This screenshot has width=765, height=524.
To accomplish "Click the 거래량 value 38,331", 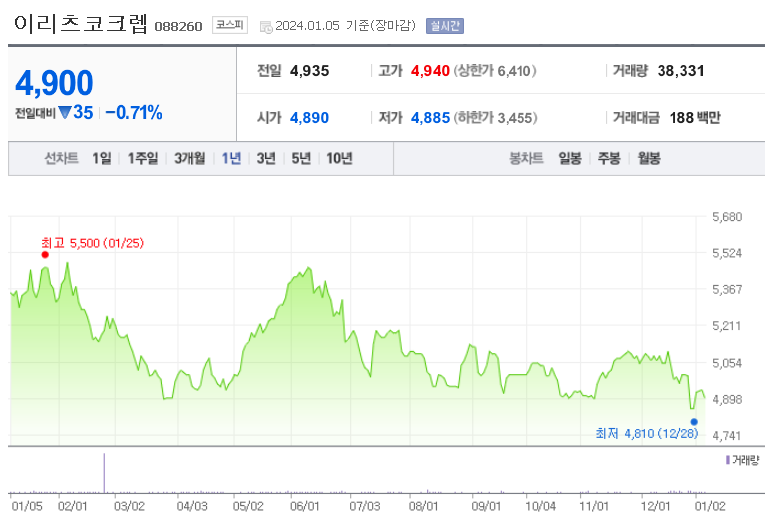I will tap(681, 71).
